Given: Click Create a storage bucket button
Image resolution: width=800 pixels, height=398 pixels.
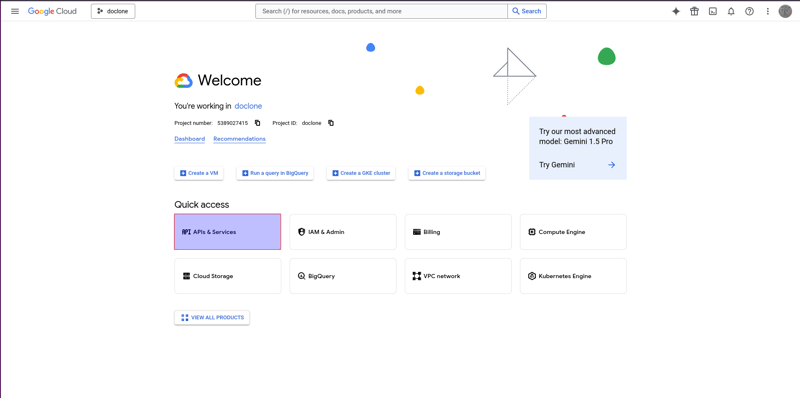Looking at the screenshot, I should (447, 173).
